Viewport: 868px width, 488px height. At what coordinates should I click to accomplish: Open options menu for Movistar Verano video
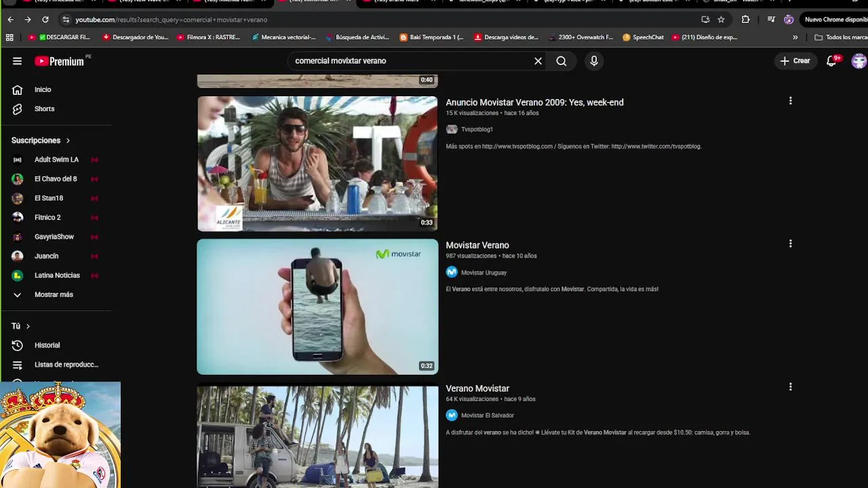[x=790, y=243]
